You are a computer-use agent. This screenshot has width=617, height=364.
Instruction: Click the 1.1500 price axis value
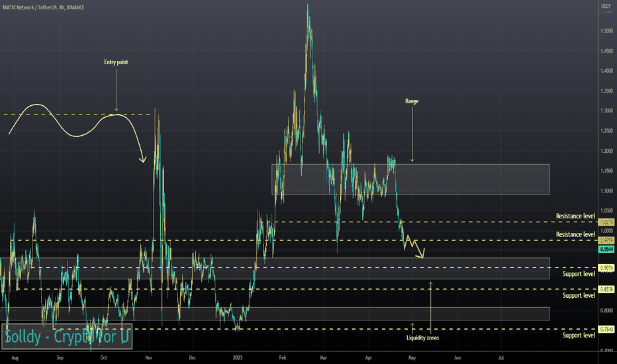point(607,171)
